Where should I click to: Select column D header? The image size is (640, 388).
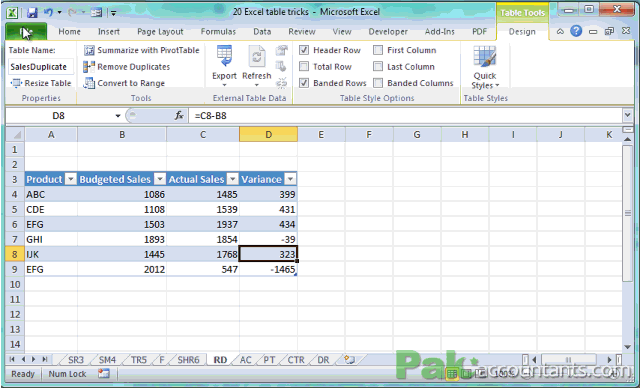click(268, 134)
